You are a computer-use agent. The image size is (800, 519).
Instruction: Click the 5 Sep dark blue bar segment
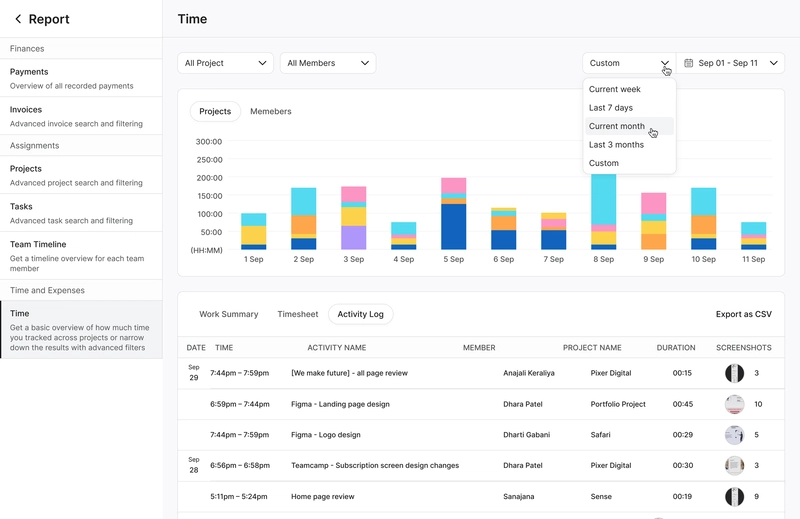tap(453, 227)
